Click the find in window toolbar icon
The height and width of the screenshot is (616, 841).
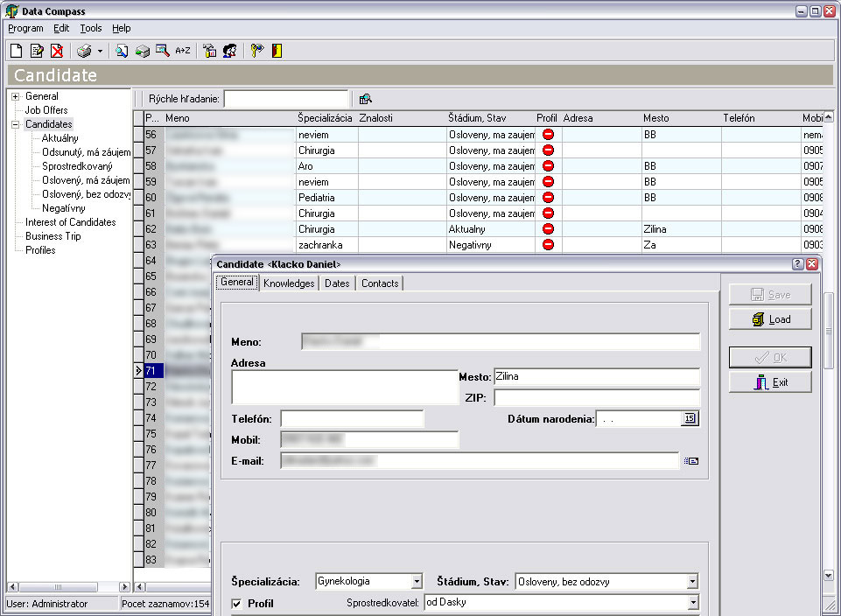tap(163, 51)
